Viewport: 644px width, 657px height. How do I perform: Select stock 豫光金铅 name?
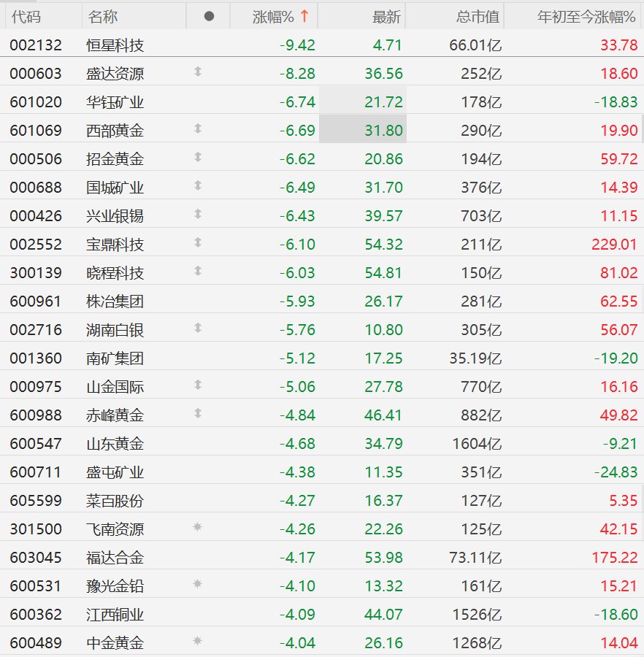coord(115,585)
